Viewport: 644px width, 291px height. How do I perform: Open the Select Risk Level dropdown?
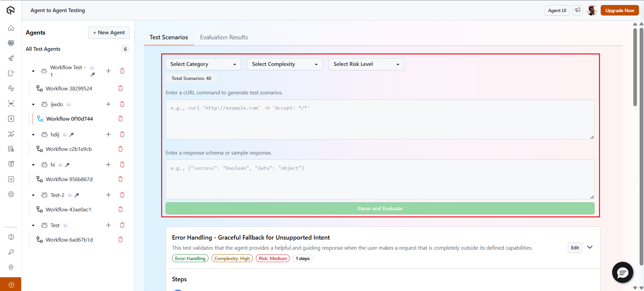(x=366, y=64)
